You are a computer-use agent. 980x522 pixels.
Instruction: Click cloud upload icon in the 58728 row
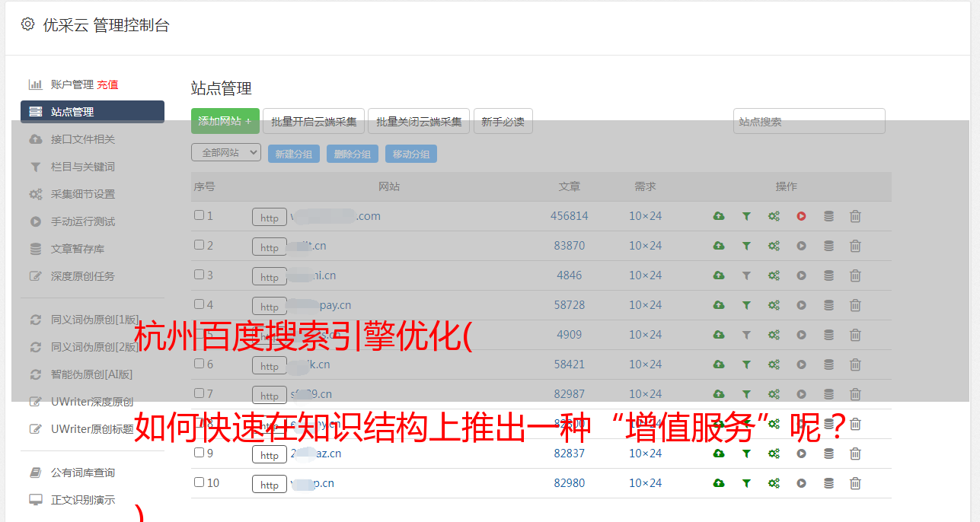(x=718, y=305)
